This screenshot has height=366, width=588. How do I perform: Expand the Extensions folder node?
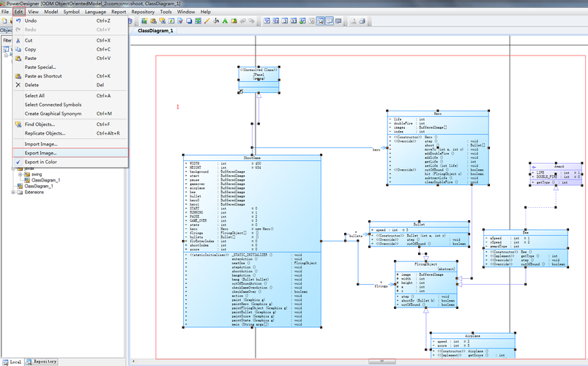[x=13, y=193]
